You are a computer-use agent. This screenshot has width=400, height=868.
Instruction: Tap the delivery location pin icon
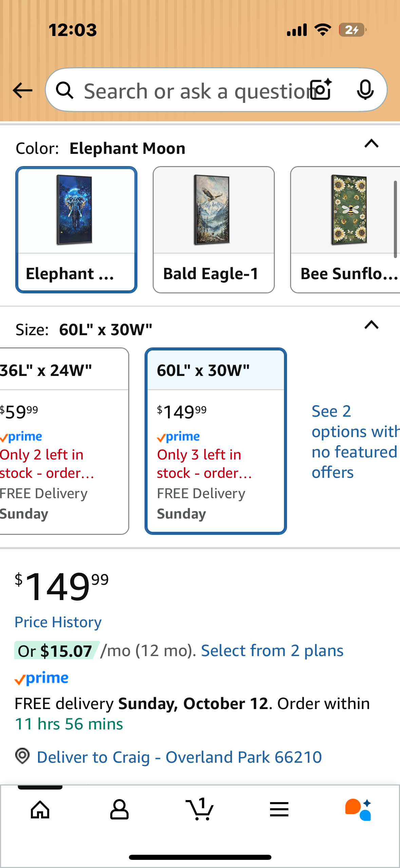(22, 756)
